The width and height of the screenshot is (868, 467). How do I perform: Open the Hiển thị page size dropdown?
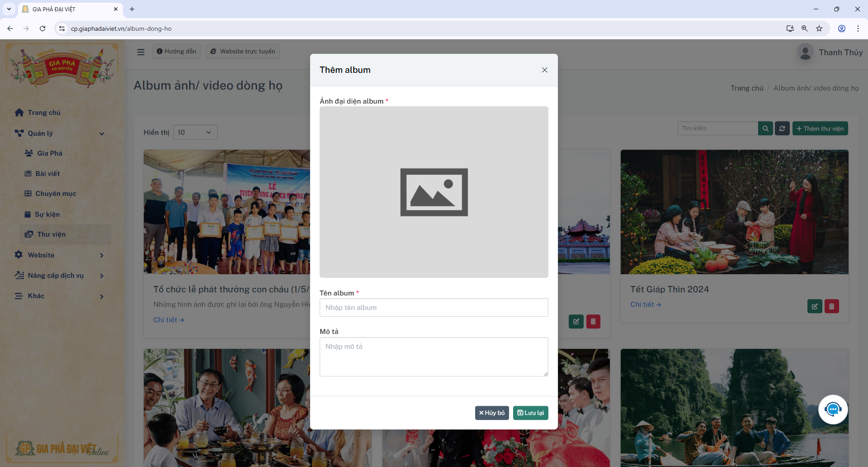coord(195,132)
